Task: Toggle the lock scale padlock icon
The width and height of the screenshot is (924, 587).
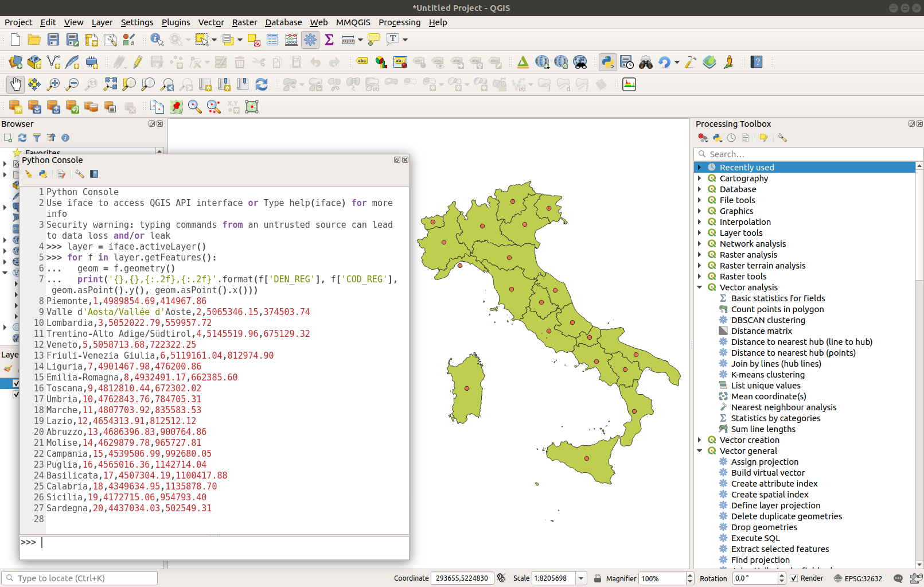Action: (597, 578)
